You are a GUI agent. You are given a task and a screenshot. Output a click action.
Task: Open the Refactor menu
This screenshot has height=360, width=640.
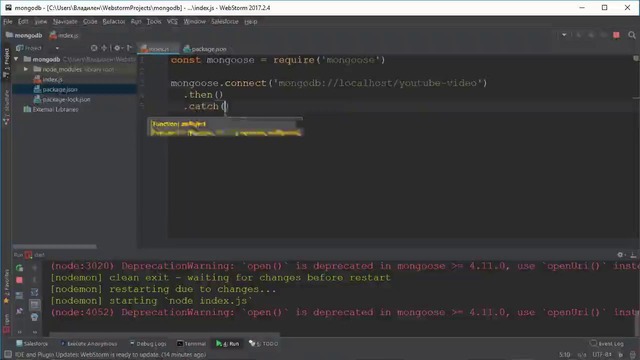point(114,22)
